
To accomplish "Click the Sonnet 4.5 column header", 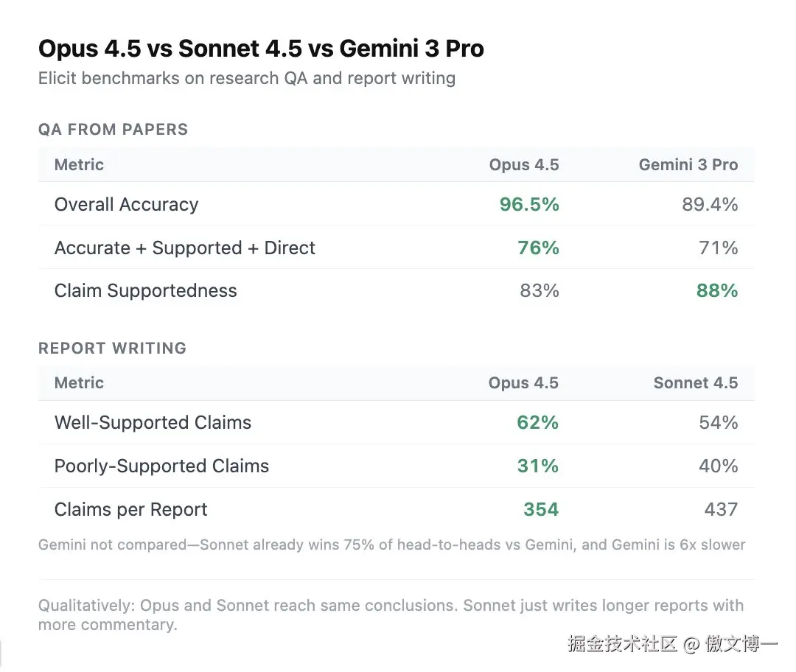I will pyautogui.click(x=695, y=383).
